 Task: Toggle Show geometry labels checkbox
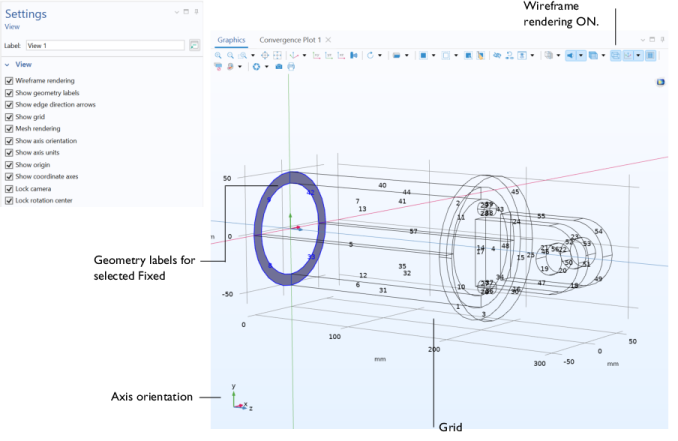(9, 93)
